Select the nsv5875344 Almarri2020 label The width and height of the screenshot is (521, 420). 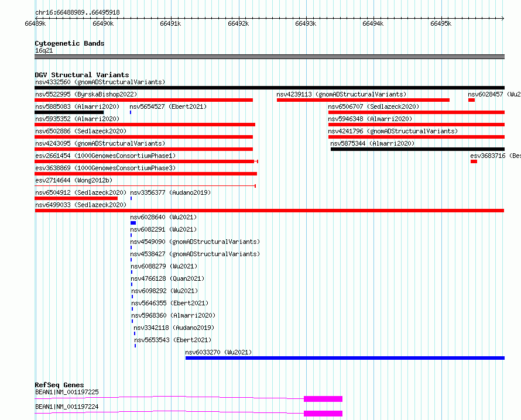tap(372, 143)
